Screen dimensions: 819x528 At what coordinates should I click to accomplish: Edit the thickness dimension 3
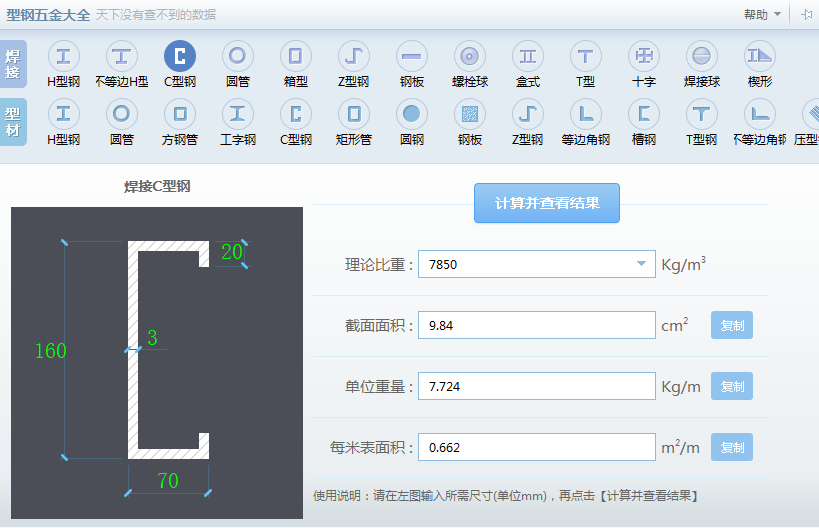152,338
